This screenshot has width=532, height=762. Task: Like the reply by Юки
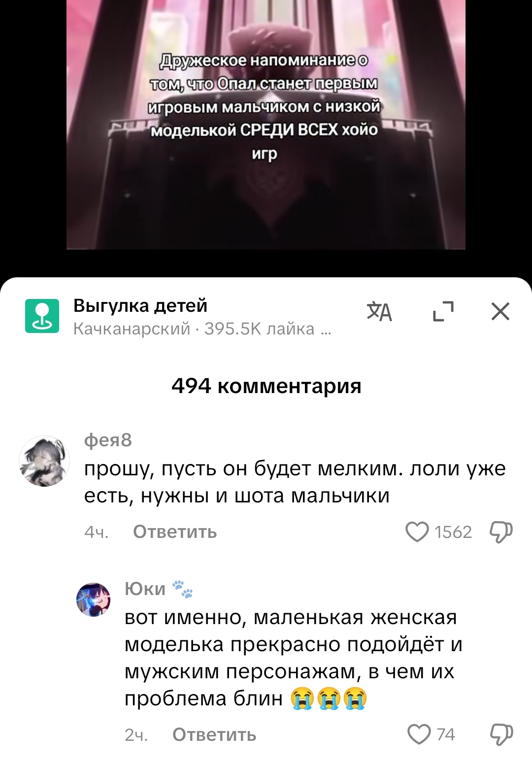coord(419,734)
